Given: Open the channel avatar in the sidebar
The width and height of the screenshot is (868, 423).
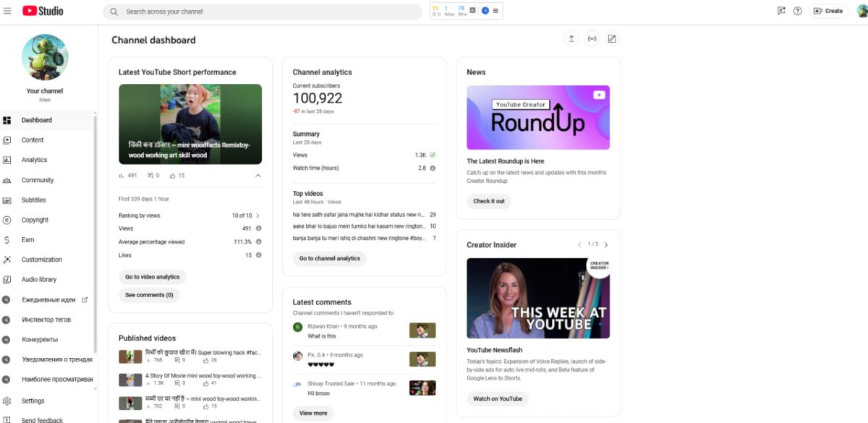Looking at the screenshot, I should click(x=45, y=57).
